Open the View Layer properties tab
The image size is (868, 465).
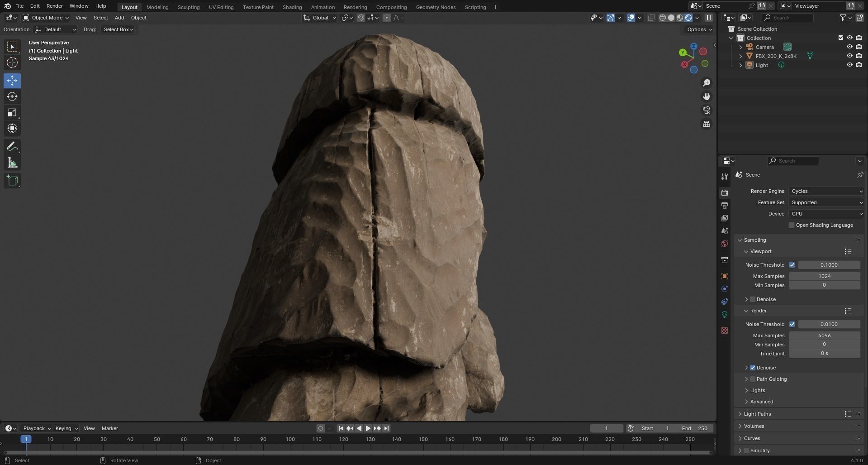725,218
